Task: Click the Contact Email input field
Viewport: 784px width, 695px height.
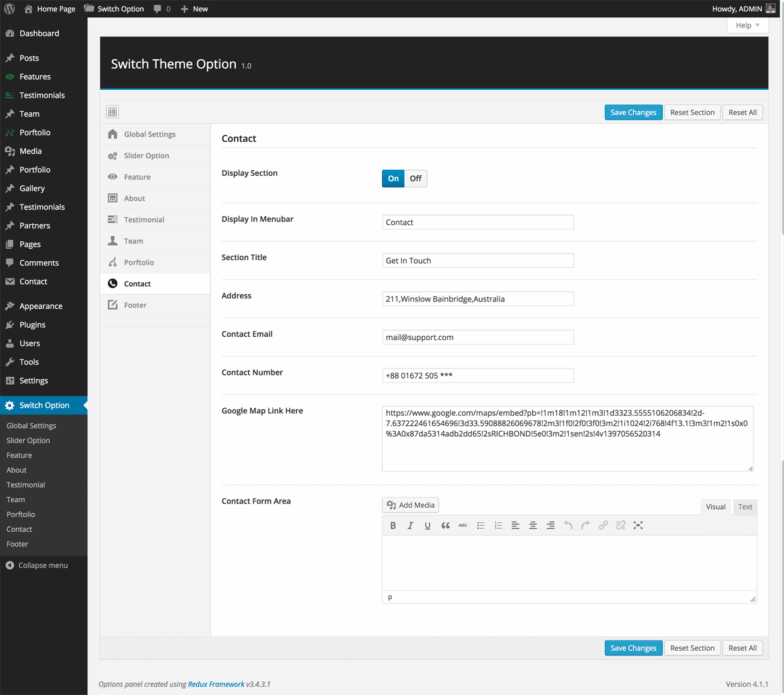Action: coord(477,337)
